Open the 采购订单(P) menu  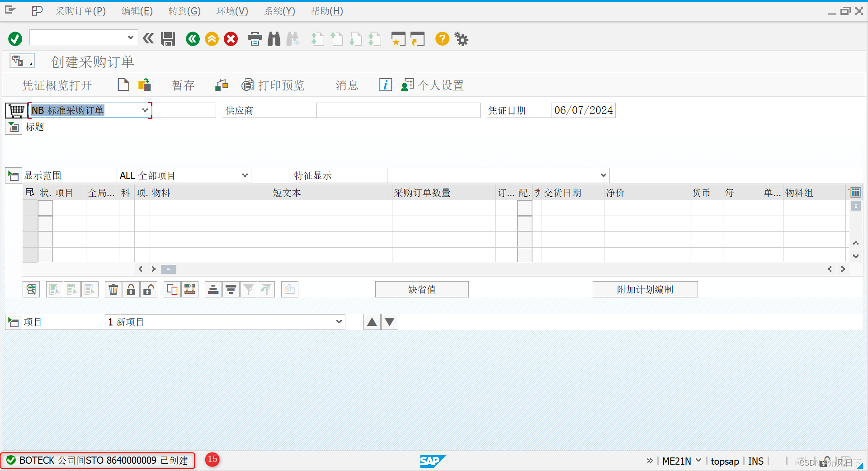coord(80,11)
